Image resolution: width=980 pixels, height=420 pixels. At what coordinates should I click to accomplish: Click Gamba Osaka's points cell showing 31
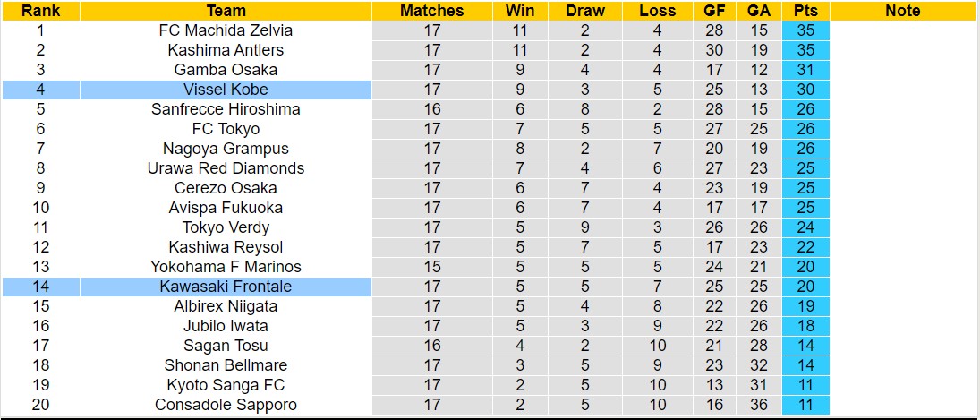[x=805, y=70]
